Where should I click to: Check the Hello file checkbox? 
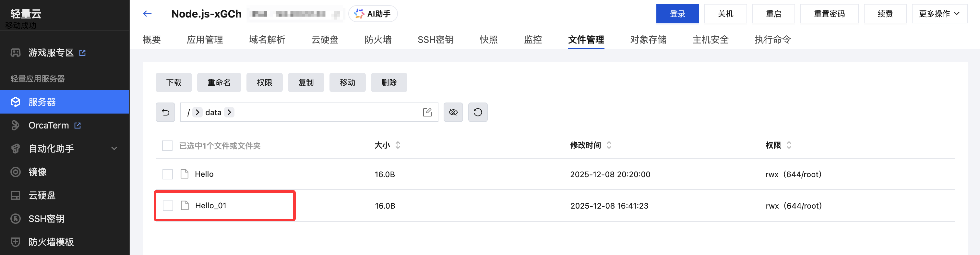click(168, 174)
